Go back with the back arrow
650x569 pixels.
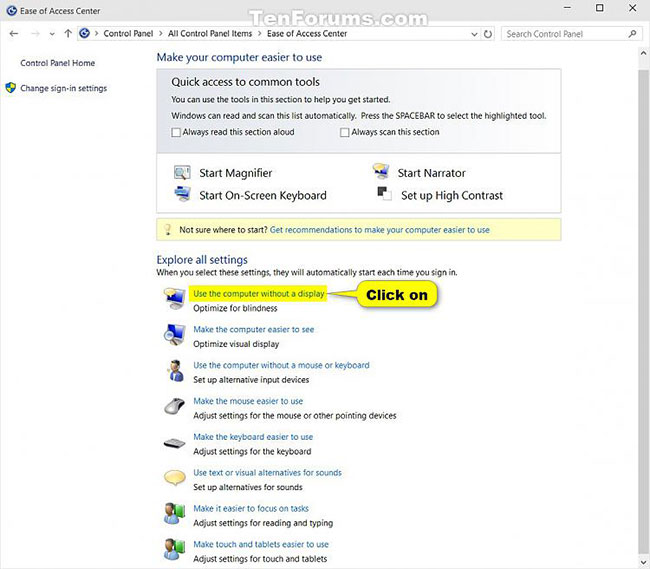pos(14,34)
